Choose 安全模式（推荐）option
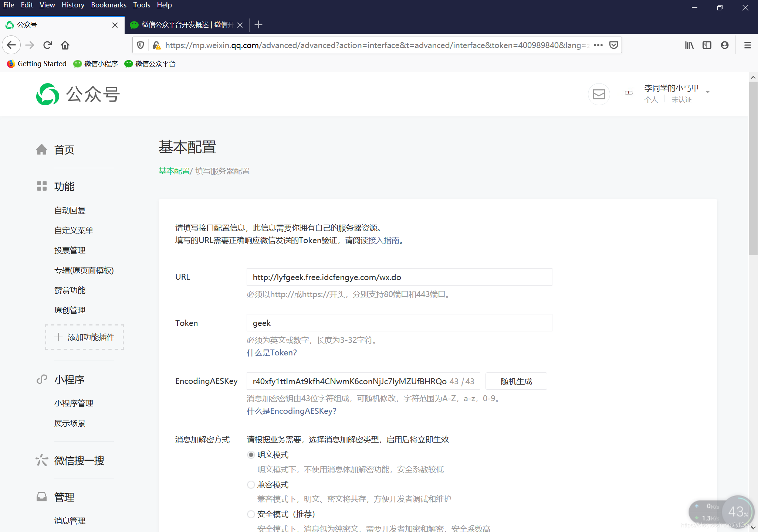The image size is (758, 532). click(x=251, y=514)
